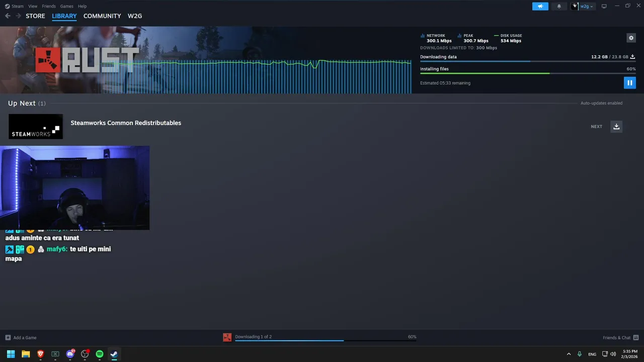
Task: Click the Steam taskbar icon
Action: (x=114, y=354)
